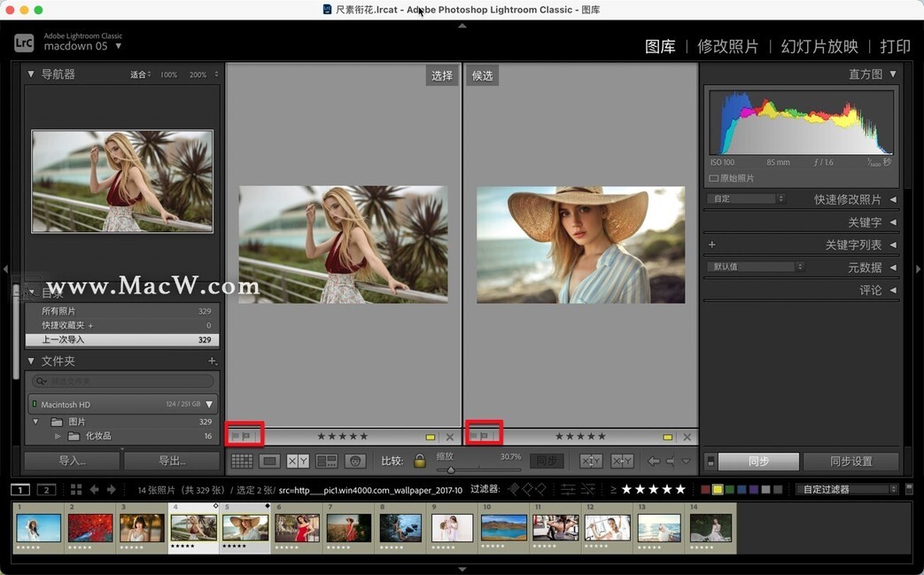This screenshot has width=924, height=575.
Task: Open People face view icon
Action: [355, 461]
